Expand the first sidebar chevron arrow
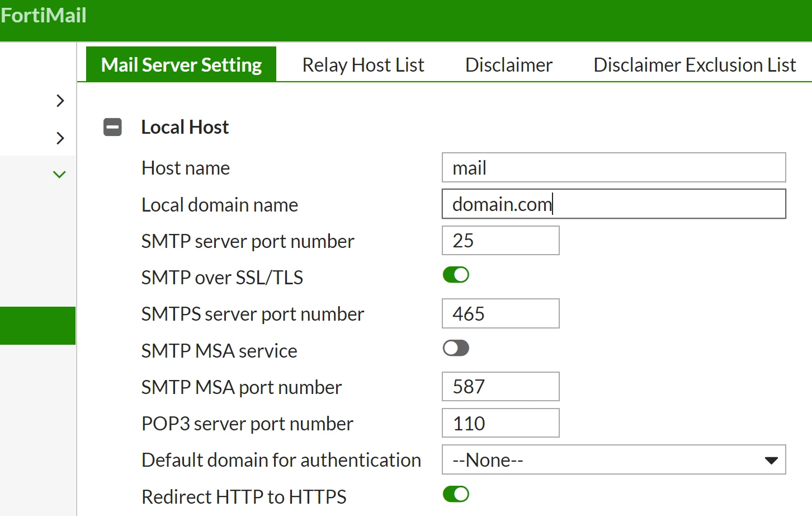Viewport: 812px width, 516px height. (60, 101)
